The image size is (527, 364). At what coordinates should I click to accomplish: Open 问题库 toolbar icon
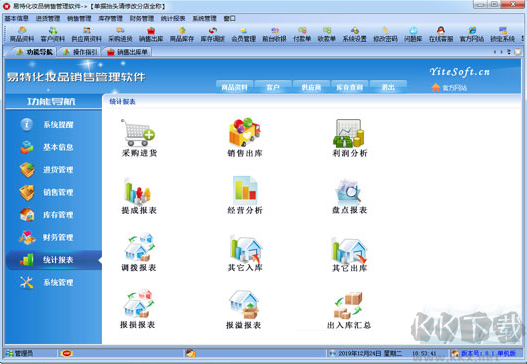point(413,34)
